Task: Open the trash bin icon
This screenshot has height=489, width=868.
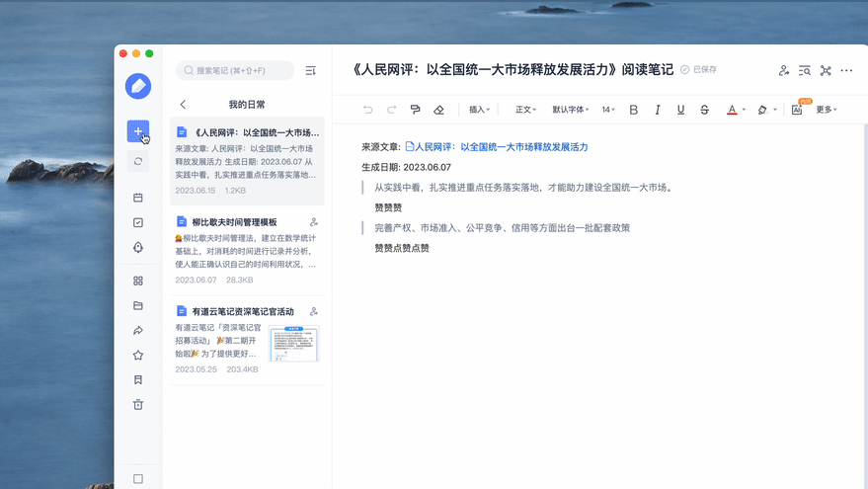Action: pos(138,405)
